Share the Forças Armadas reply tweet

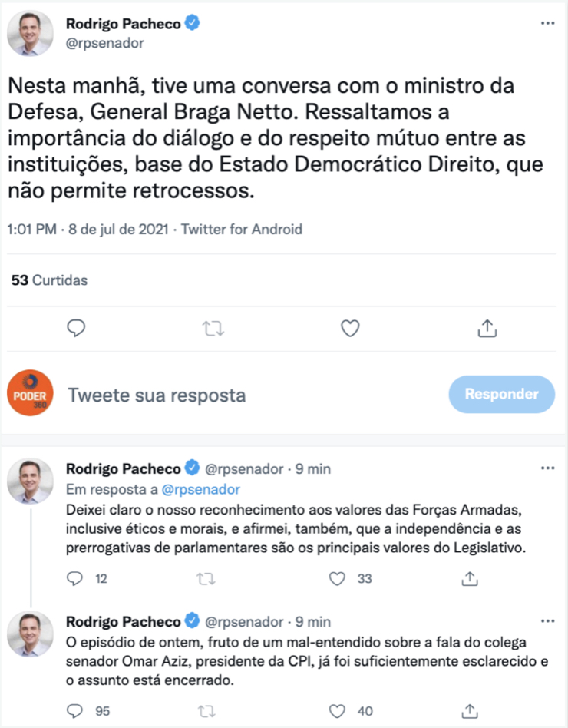coord(471,578)
